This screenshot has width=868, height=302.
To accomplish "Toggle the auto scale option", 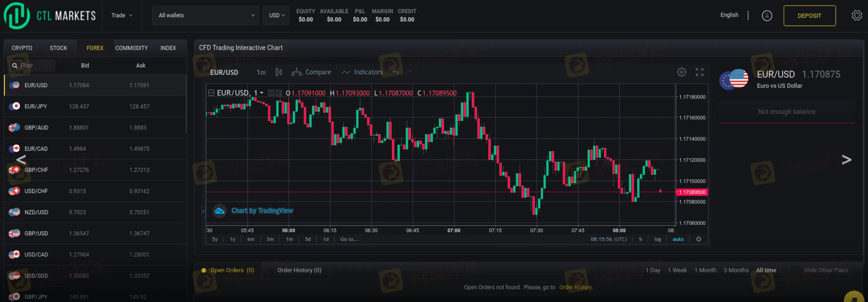I will [678, 239].
